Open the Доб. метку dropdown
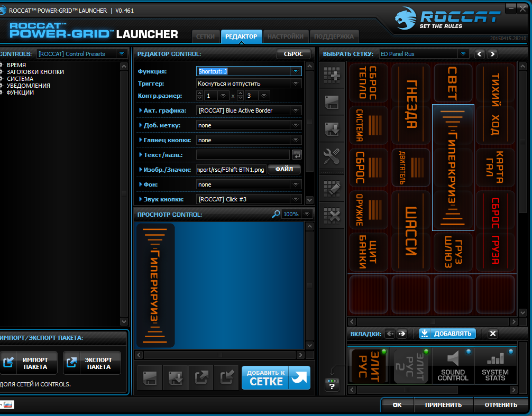The width and height of the screenshot is (532, 416). coord(296,125)
